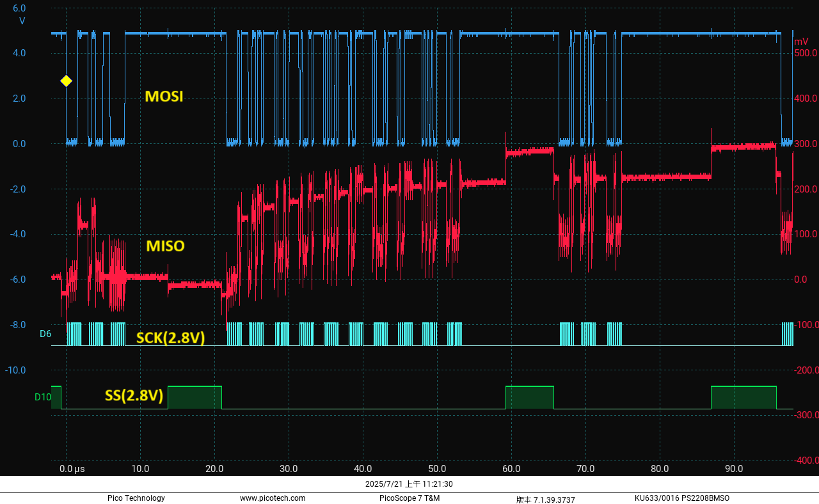Click the www.picotech.com footer text
This screenshot has height=504, width=819.
(x=273, y=498)
